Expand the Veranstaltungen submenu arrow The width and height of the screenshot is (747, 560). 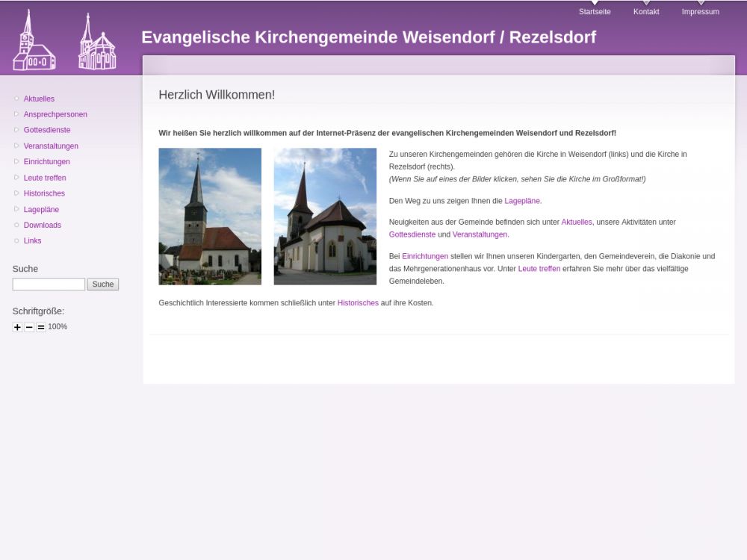pos(16,146)
